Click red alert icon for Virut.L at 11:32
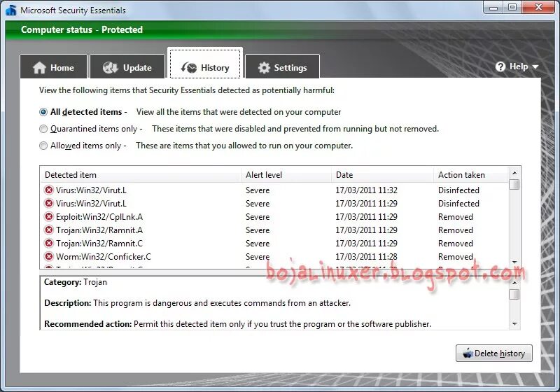Image resolution: width=560 pixels, height=392 pixels. 49,190
